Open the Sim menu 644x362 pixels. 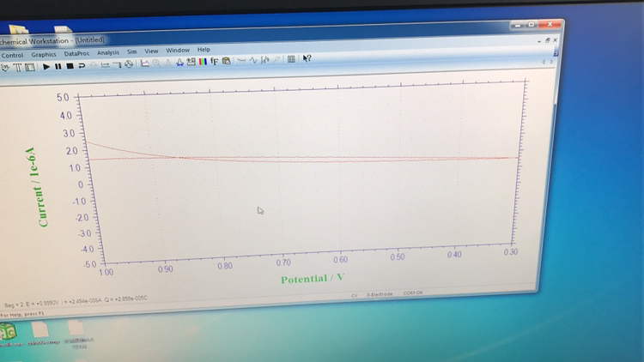(x=132, y=51)
